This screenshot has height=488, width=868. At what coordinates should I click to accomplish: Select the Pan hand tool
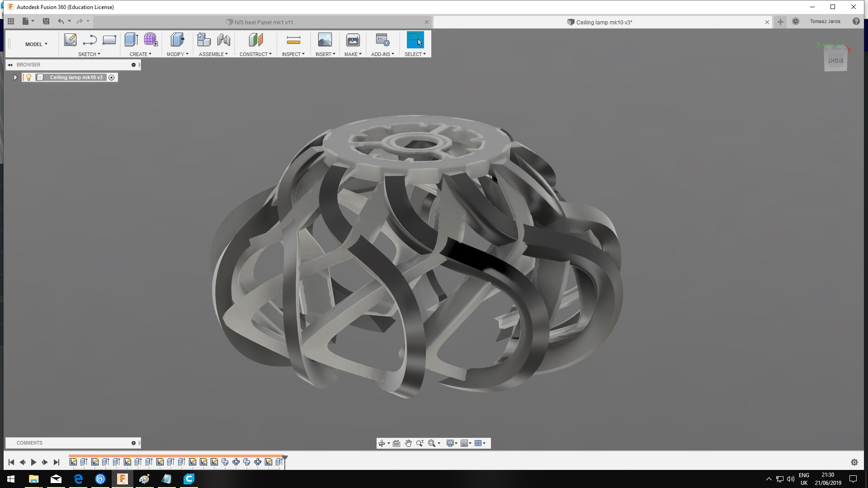point(408,443)
